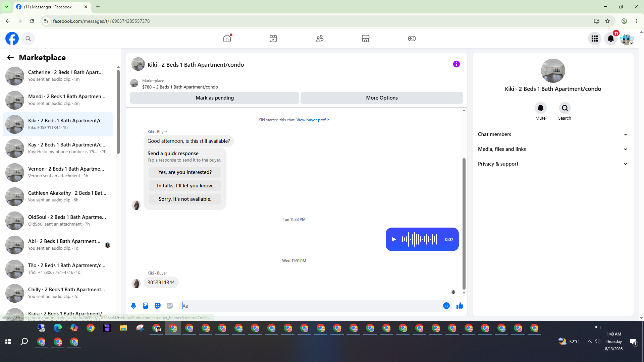Open the Gaming controller icon

coord(412,39)
